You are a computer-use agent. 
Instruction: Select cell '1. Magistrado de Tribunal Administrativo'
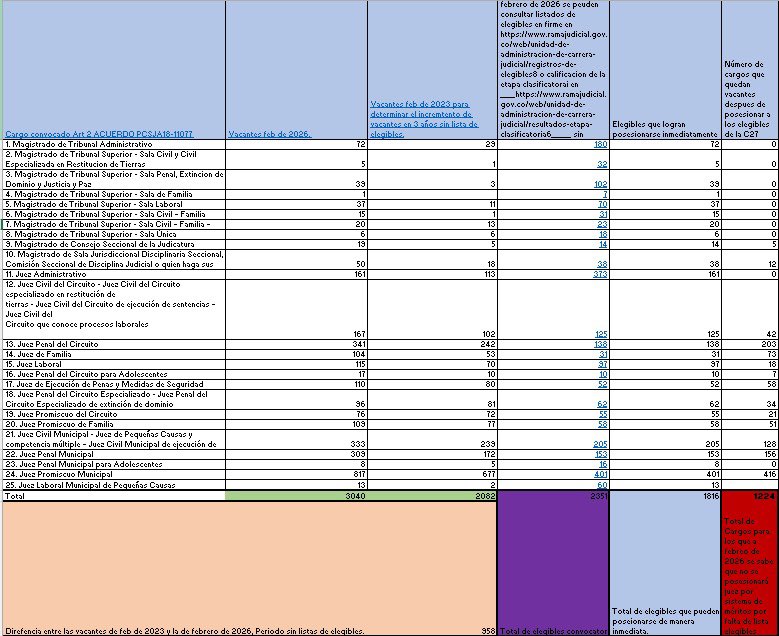[114, 145]
